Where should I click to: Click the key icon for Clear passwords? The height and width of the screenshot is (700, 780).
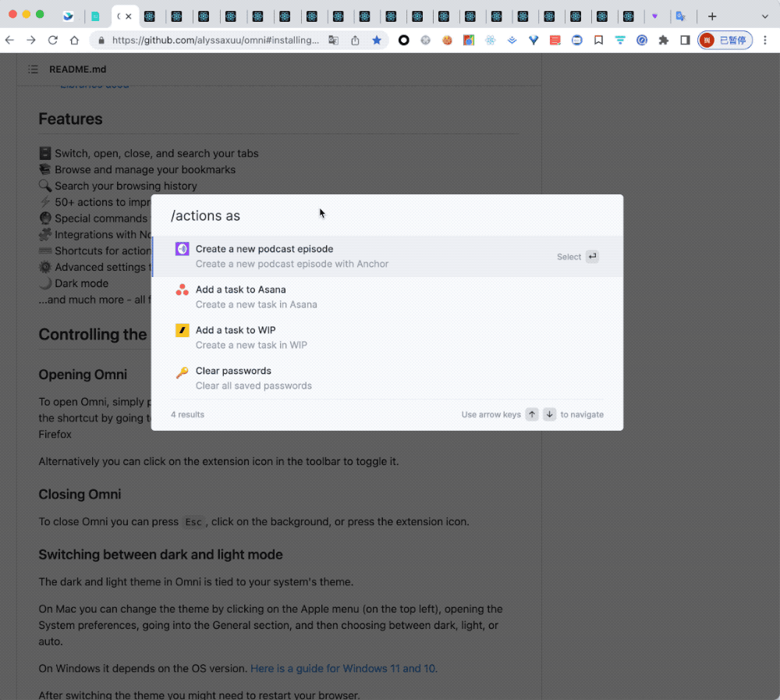point(182,372)
